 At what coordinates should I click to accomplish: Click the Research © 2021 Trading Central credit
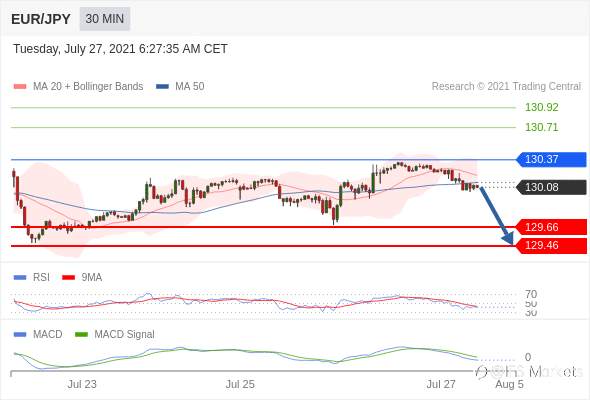coord(506,86)
